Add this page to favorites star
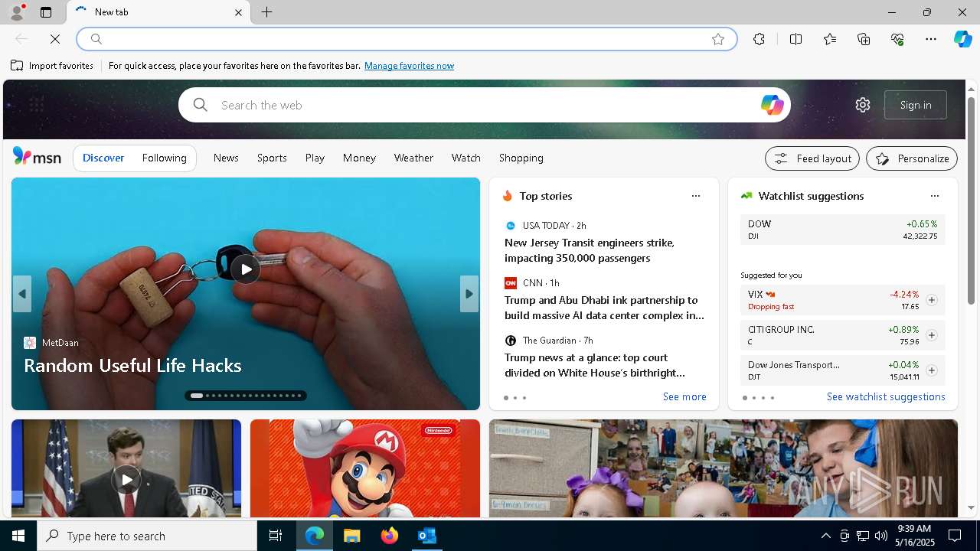The image size is (980, 551). (718, 39)
